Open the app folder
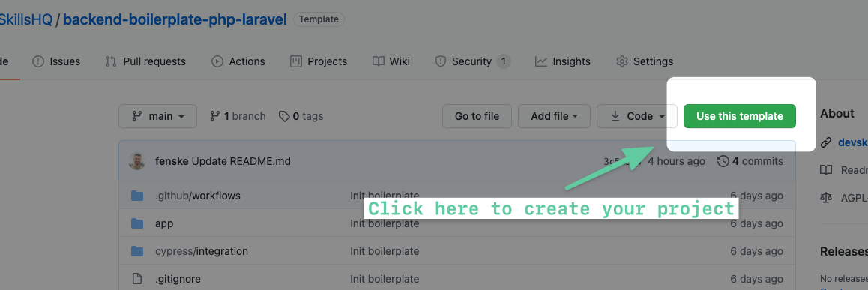The height and width of the screenshot is (290, 868). coord(164,223)
